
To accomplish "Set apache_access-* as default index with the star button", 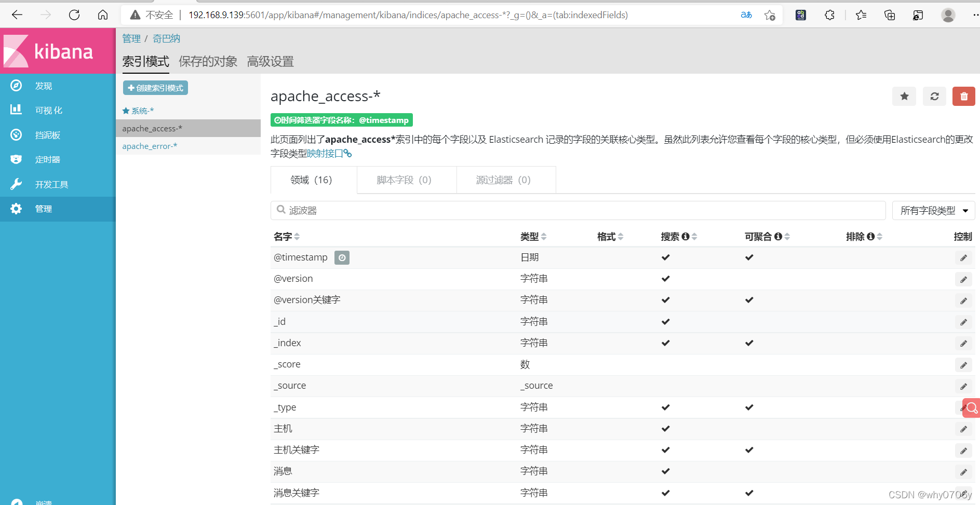I will pos(904,96).
